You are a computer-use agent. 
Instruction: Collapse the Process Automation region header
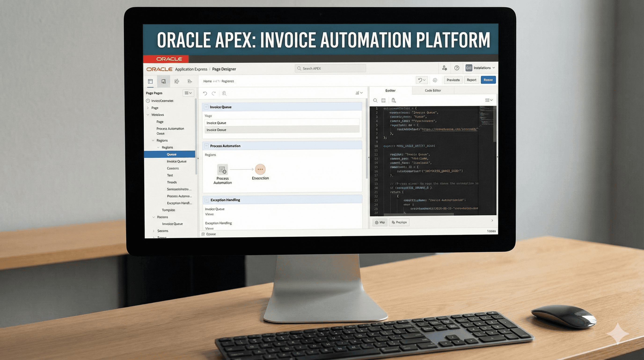pyautogui.click(x=206, y=146)
